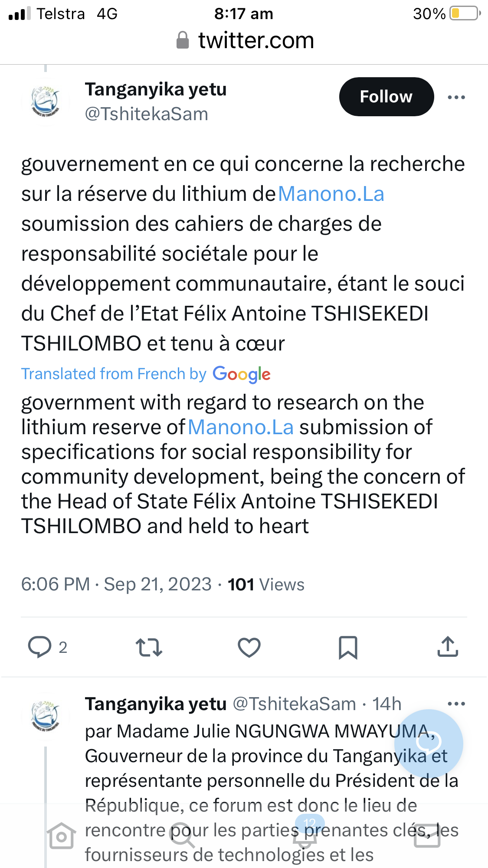Open Messages envelope tab
The image size is (488, 868).
point(427,836)
